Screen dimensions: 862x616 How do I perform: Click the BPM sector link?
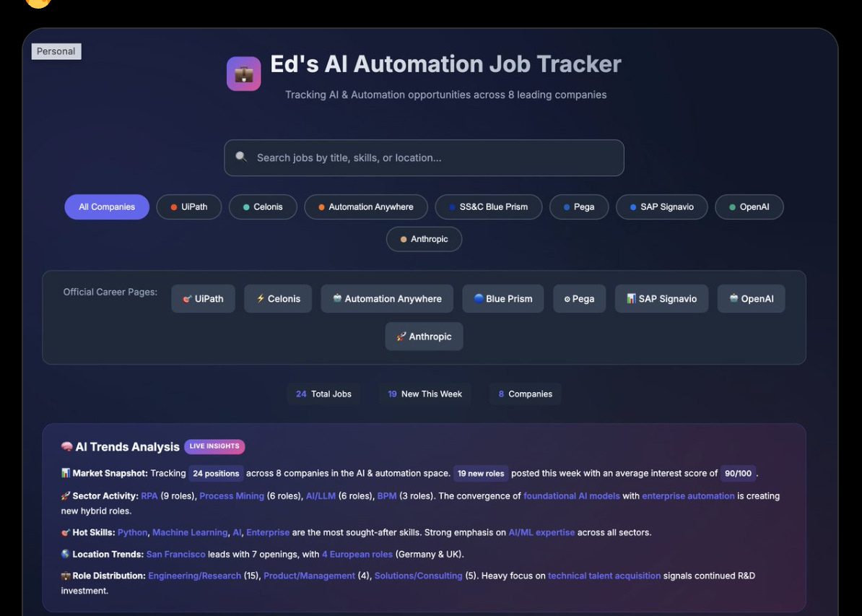pyautogui.click(x=387, y=495)
